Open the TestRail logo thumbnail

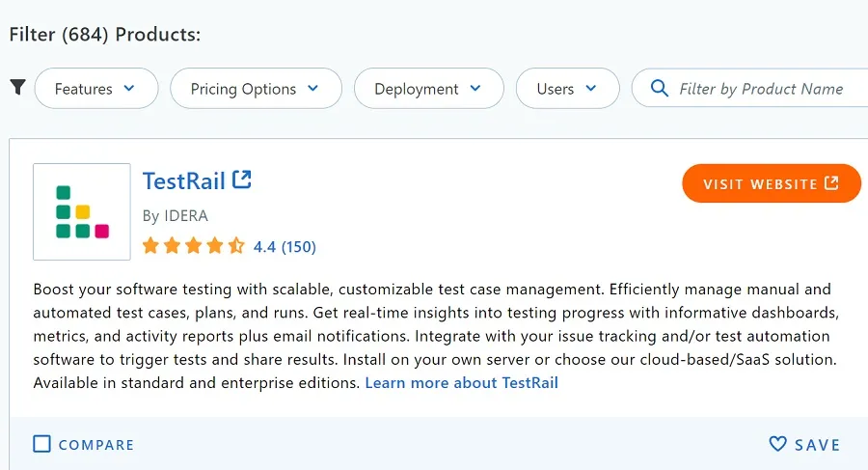[82, 211]
